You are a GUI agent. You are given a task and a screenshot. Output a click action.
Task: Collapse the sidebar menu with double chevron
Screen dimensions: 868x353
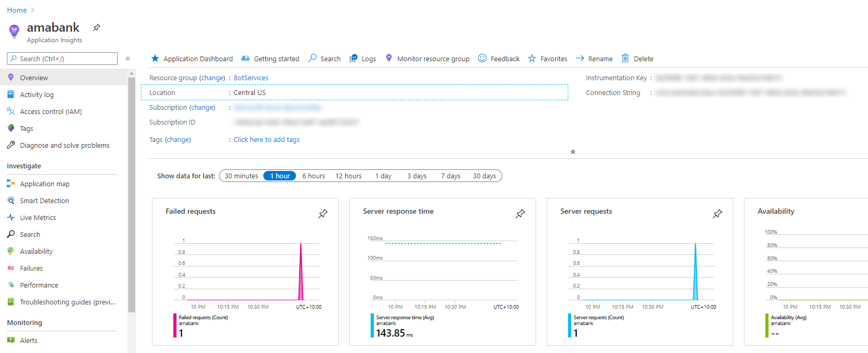(128, 59)
